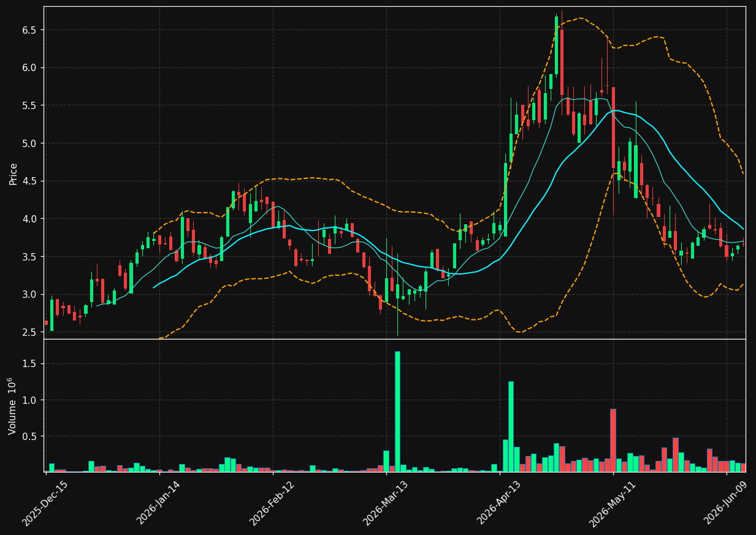Select the tallest green volume bar in March
This screenshot has width=756, height=535.
[397, 411]
